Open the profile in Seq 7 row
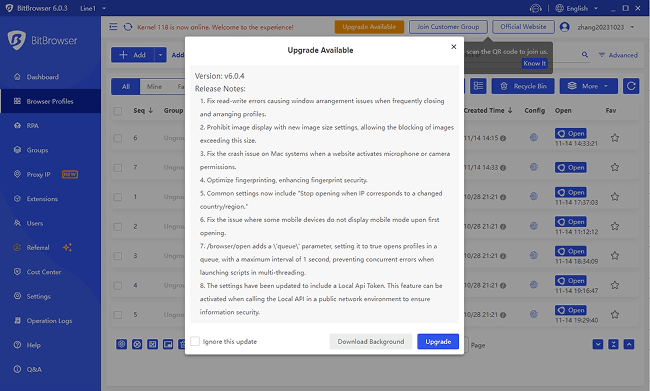 pos(571,168)
